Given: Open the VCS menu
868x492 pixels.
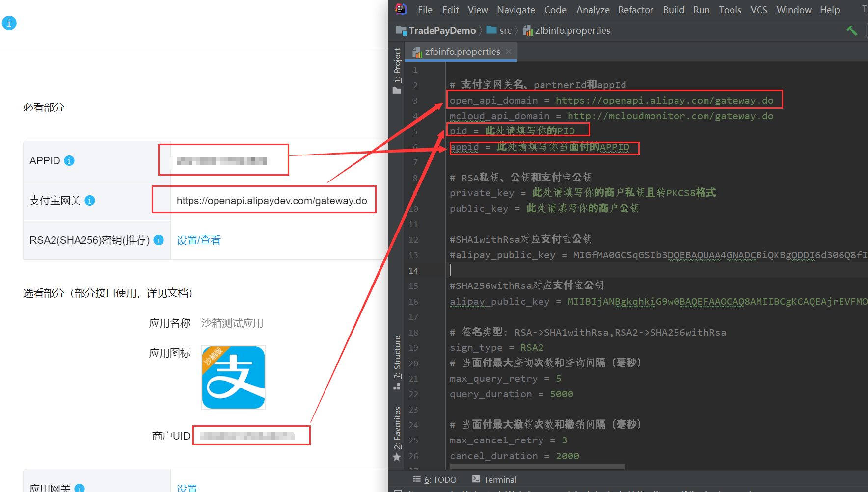Looking at the screenshot, I should coord(759,10).
